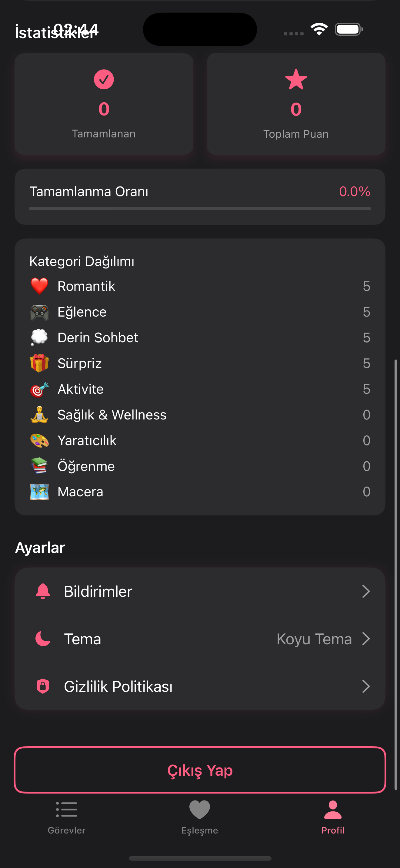Tap the bell Bildirimler icon
This screenshot has height=868, width=400.
pyautogui.click(x=43, y=591)
